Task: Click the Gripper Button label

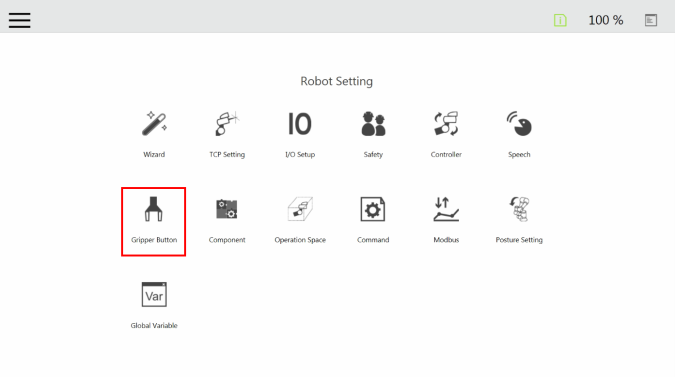Action: 154,240
